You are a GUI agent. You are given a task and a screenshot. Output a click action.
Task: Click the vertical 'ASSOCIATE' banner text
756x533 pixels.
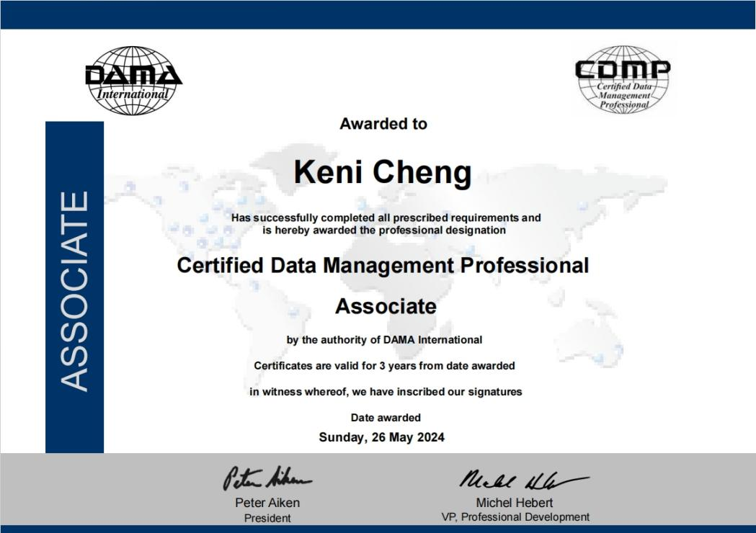coord(74,291)
